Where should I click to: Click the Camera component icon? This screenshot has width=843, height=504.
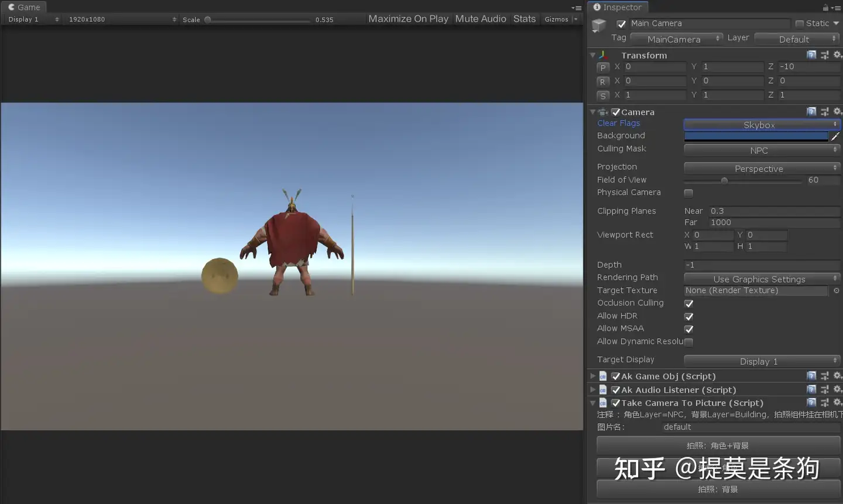(602, 112)
